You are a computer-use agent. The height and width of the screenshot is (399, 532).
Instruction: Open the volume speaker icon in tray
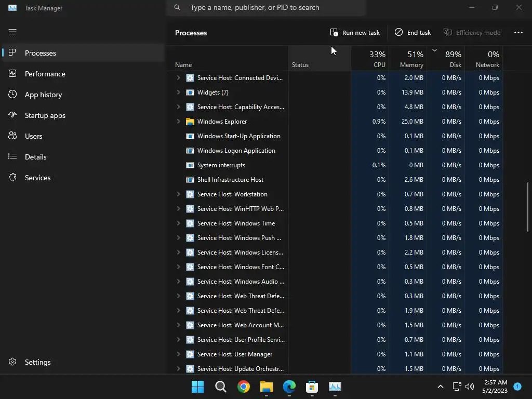[x=470, y=387]
